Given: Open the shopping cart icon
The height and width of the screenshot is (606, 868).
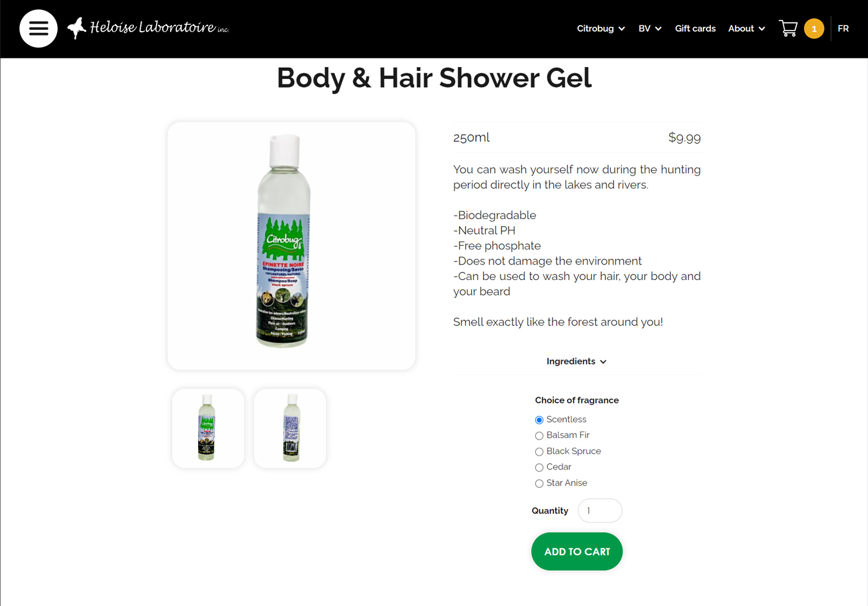Looking at the screenshot, I should click(x=788, y=29).
